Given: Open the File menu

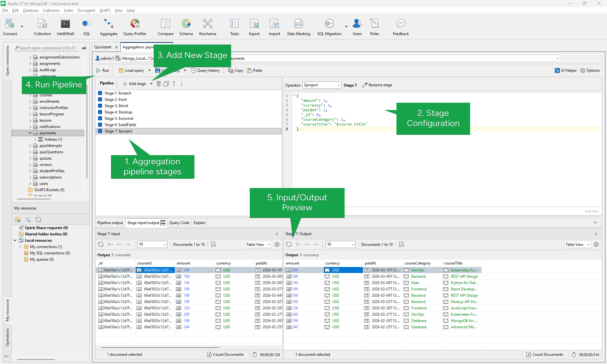Looking at the screenshot, I should (x=5, y=10).
